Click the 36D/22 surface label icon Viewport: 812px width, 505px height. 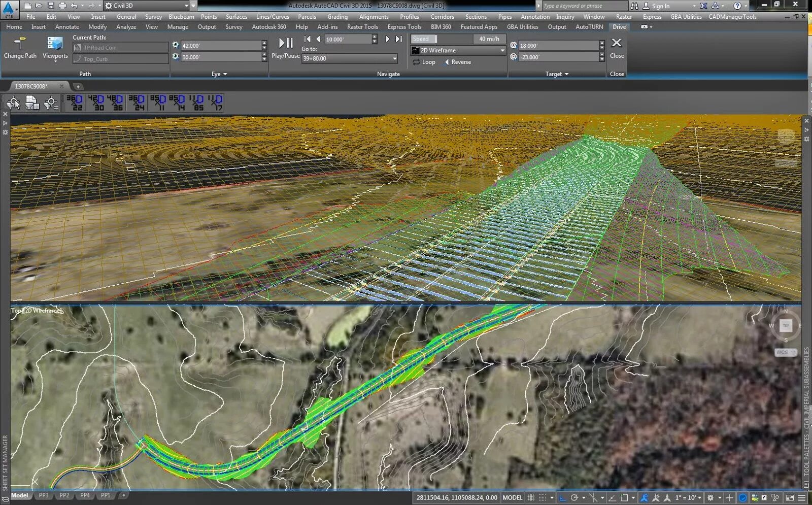[x=75, y=103]
